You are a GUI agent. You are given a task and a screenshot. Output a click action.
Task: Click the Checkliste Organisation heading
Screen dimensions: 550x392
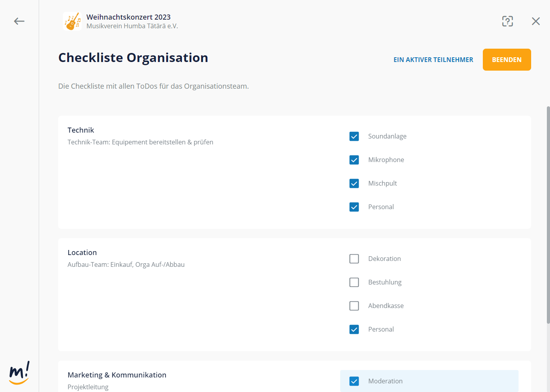click(133, 58)
